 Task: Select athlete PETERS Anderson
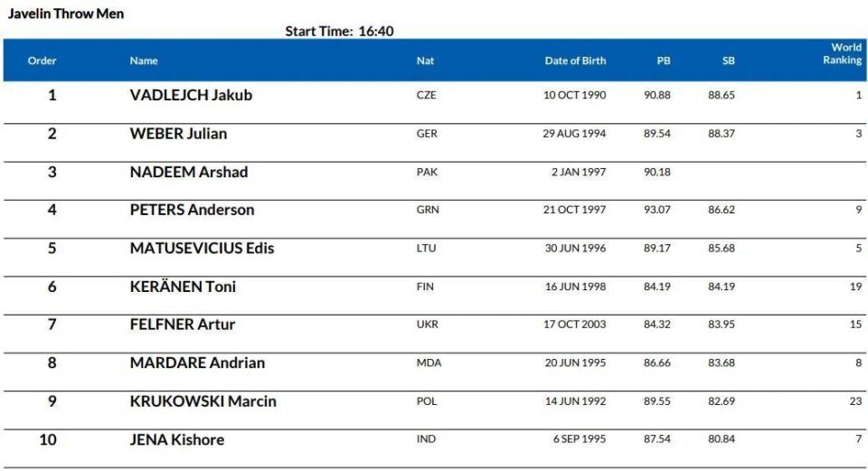coord(192,210)
